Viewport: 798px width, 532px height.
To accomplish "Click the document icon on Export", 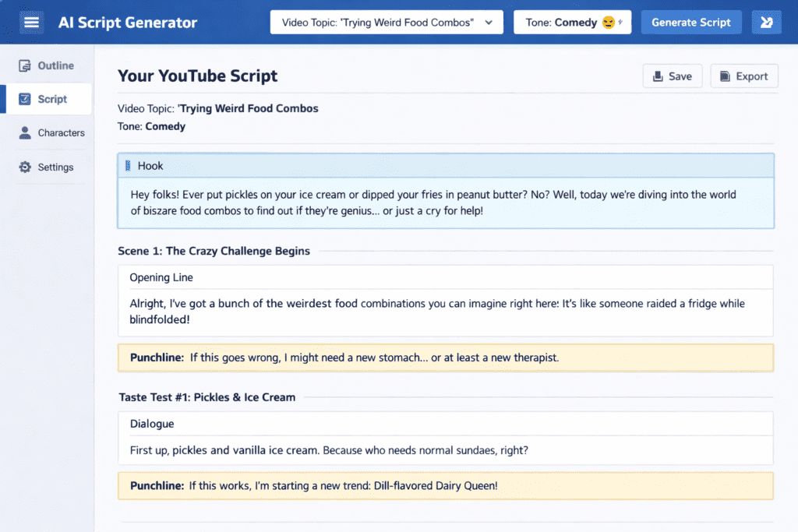I will pyautogui.click(x=725, y=76).
